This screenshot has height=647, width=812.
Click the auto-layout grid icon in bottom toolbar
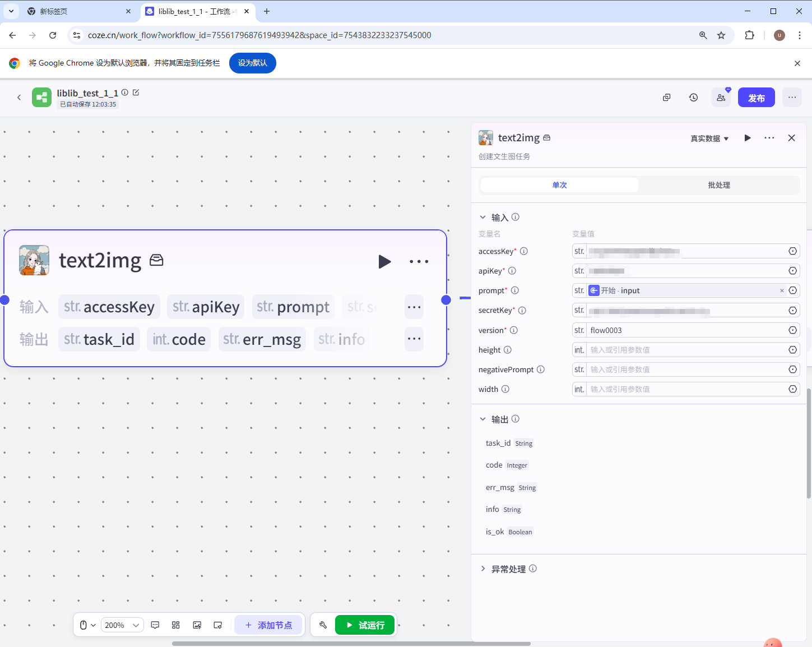tap(176, 625)
